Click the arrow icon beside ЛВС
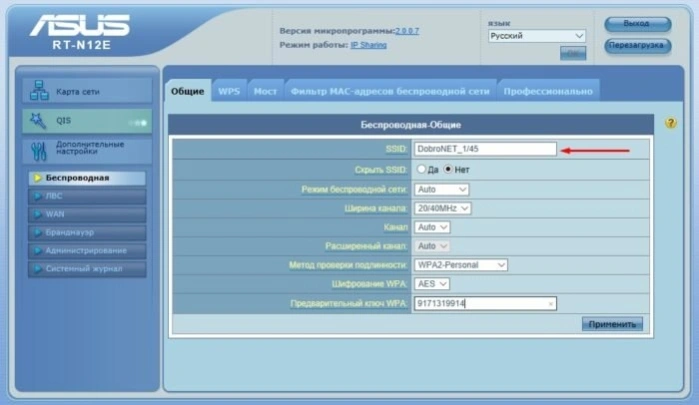This screenshot has height=405, width=699. coord(37,196)
